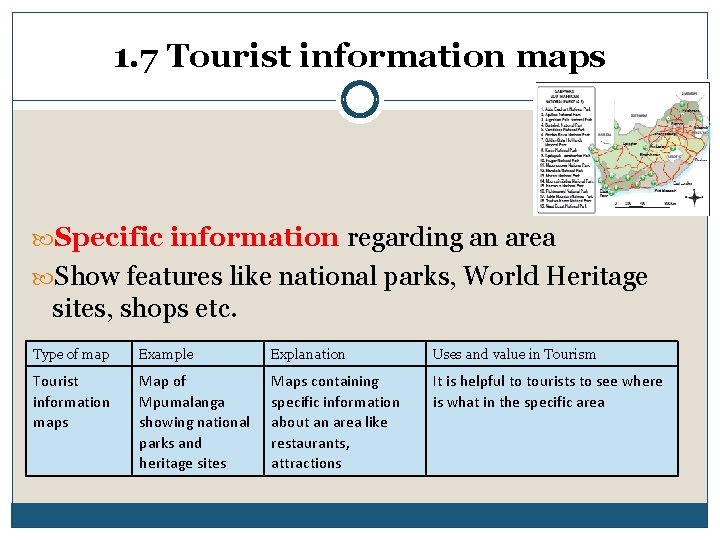Select the 'sites, shops etc.' line
Image resolution: width=720 pixels, height=540 pixels.
144,308
